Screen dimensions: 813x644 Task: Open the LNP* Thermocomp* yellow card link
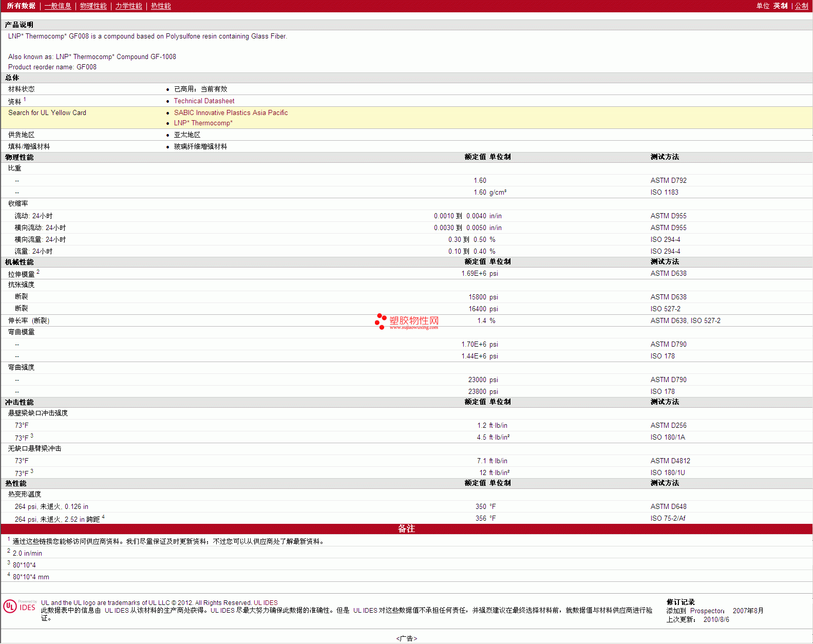pyautogui.click(x=203, y=123)
